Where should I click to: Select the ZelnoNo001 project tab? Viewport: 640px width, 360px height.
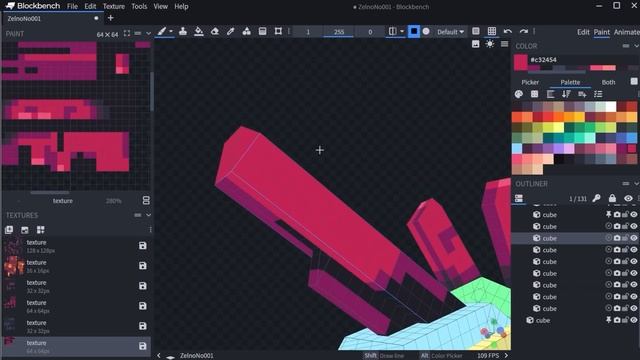point(52,18)
